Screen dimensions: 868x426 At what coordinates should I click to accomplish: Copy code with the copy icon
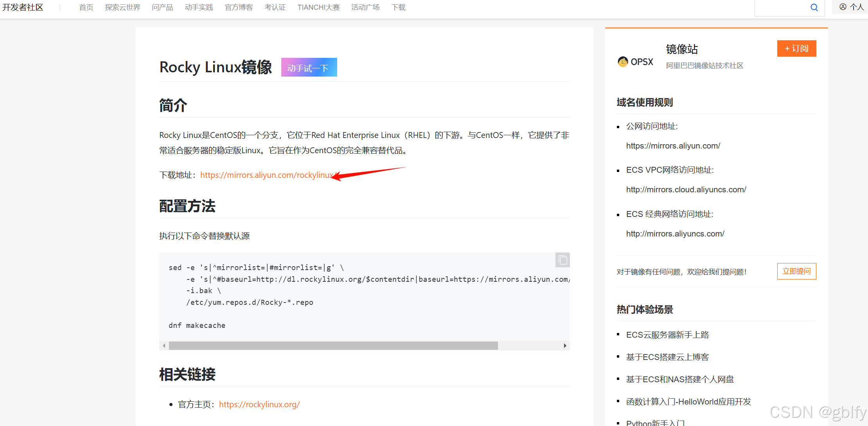point(562,260)
